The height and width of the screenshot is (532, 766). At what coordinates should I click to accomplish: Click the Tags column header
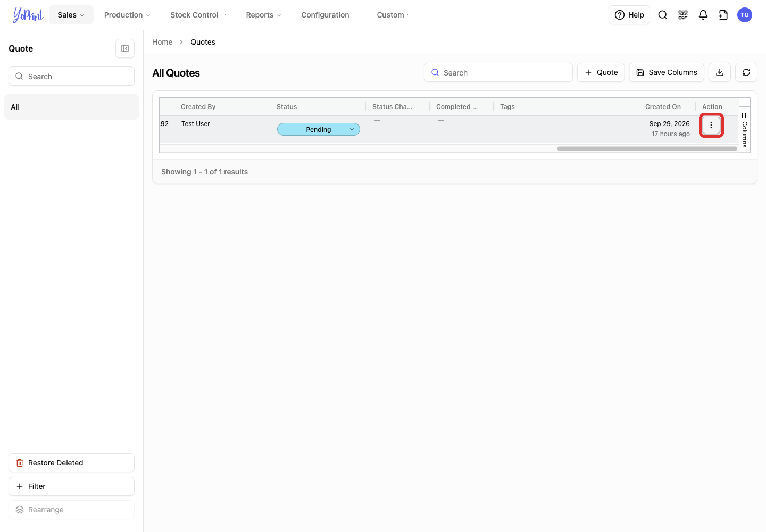(547, 107)
